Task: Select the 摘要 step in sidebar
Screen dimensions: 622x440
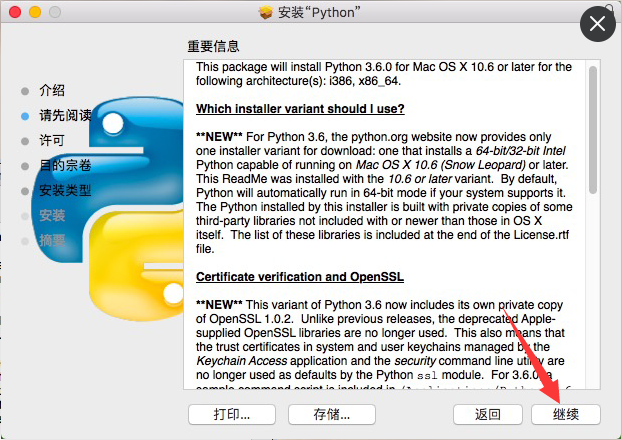Action: (x=52, y=240)
